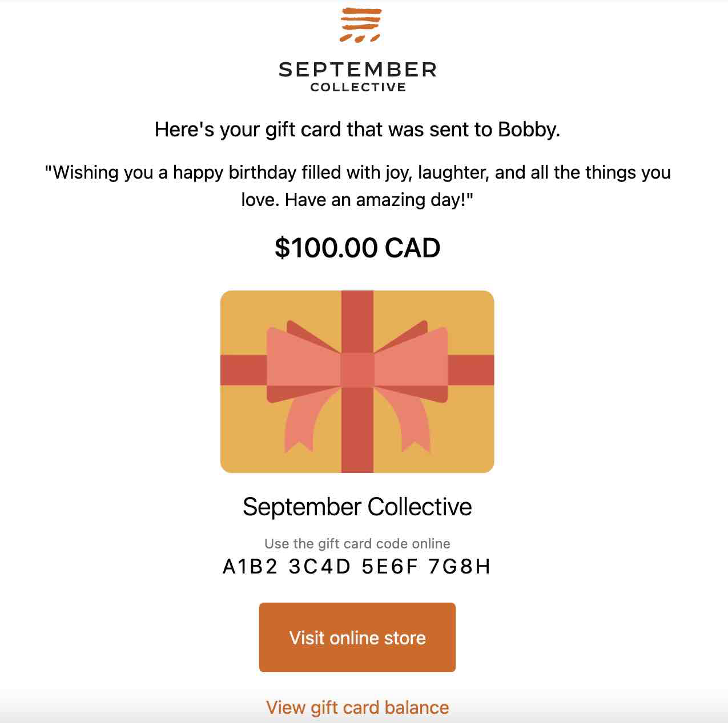The image size is (728, 723).
Task: Click the September Collective store name below the card
Action: coord(357,506)
